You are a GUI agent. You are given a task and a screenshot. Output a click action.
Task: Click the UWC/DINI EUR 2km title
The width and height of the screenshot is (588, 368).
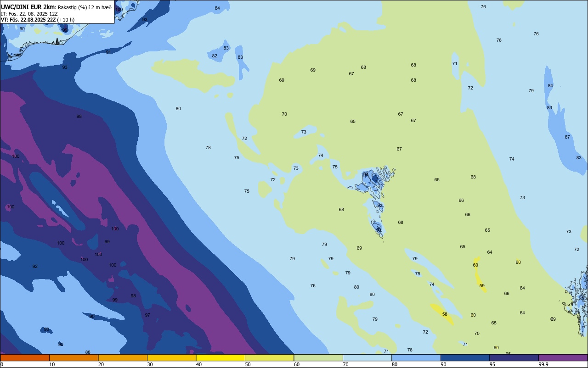pos(28,7)
